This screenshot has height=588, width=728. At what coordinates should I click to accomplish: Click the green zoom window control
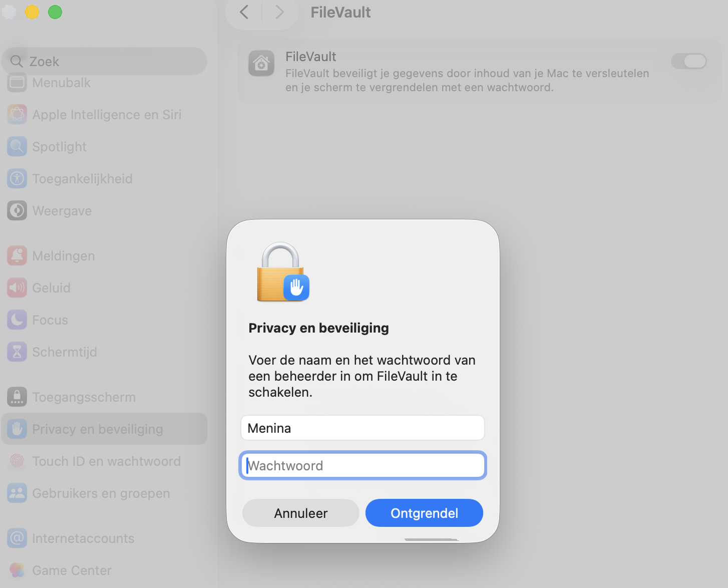click(x=55, y=12)
